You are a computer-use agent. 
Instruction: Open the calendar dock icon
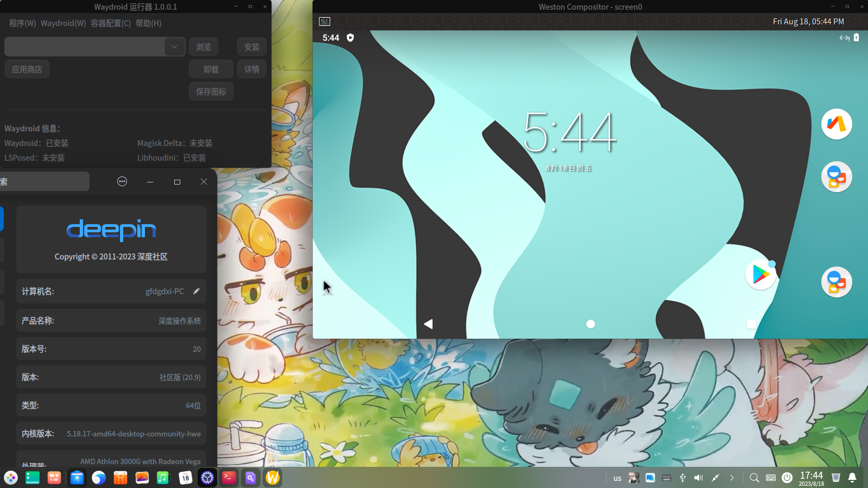click(186, 478)
